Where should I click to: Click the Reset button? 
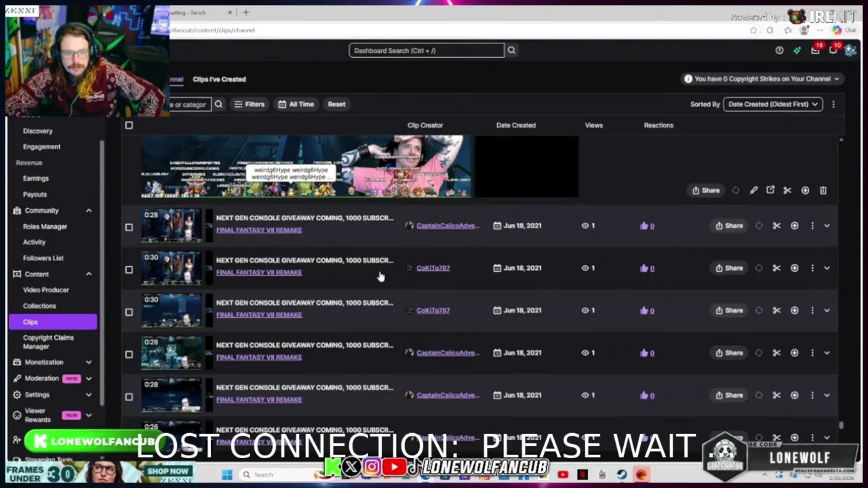pyautogui.click(x=336, y=104)
